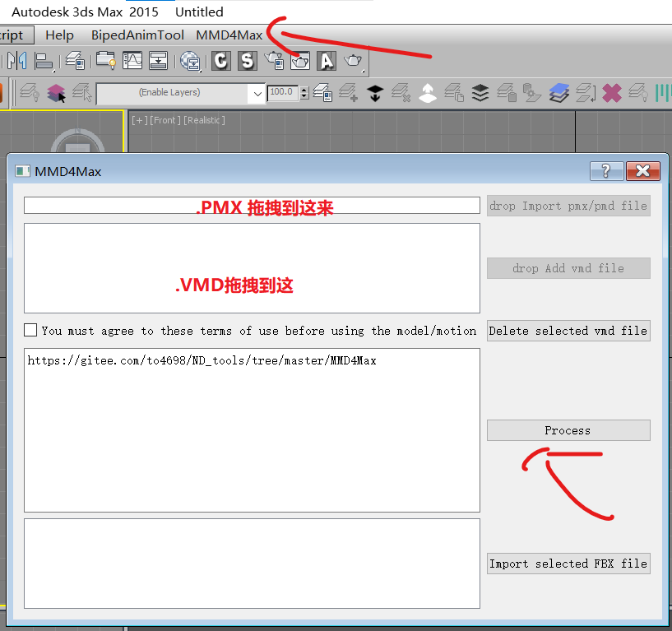Image resolution: width=672 pixels, height=631 pixels.
Task: Click the viewport [+] menu label
Action: [139, 120]
